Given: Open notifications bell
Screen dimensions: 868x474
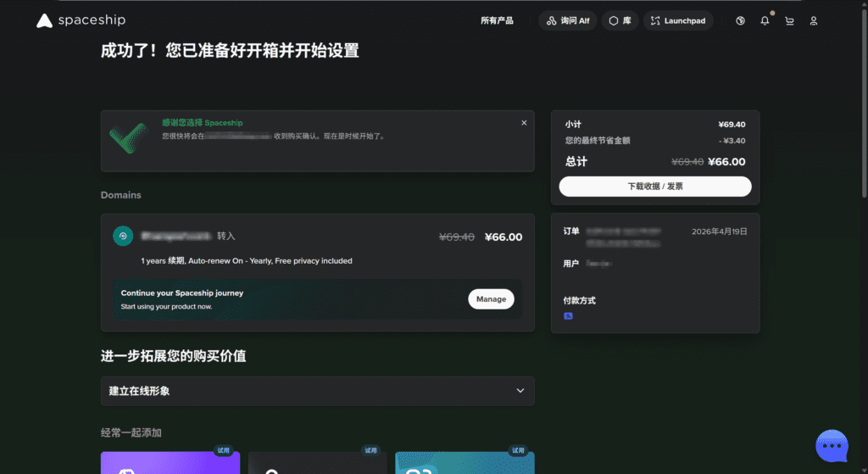Looking at the screenshot, I should (765, 20).
